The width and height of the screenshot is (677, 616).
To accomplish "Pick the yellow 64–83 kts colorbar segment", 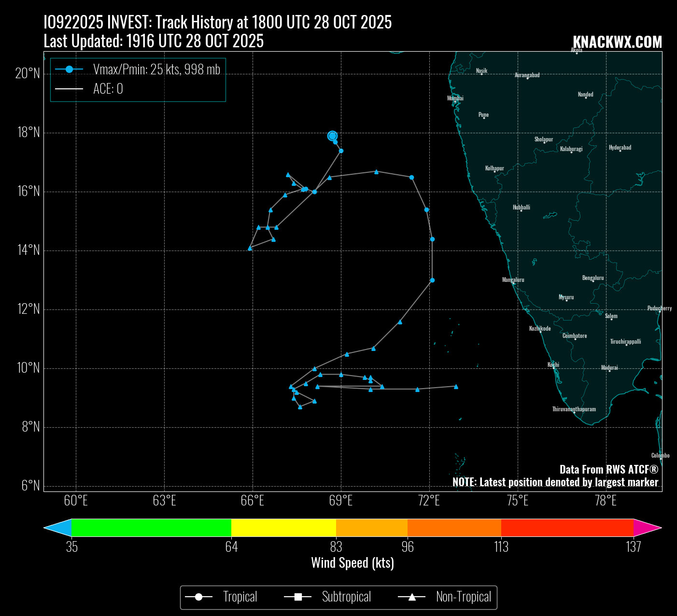I will click(x=283, y=528).
